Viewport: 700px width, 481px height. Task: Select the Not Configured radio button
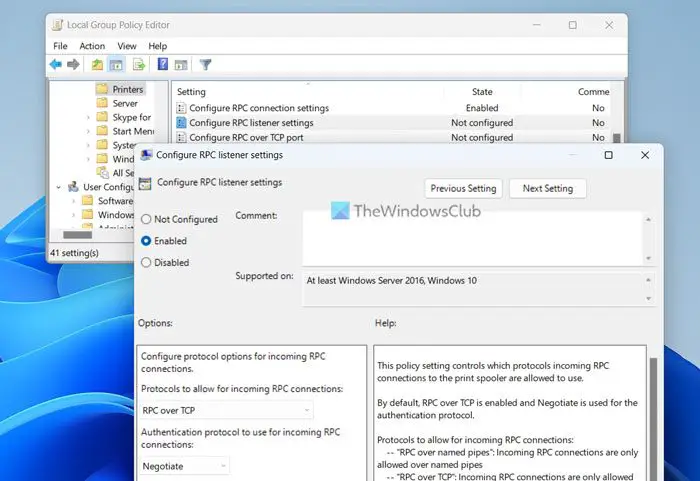click(146, 219)
